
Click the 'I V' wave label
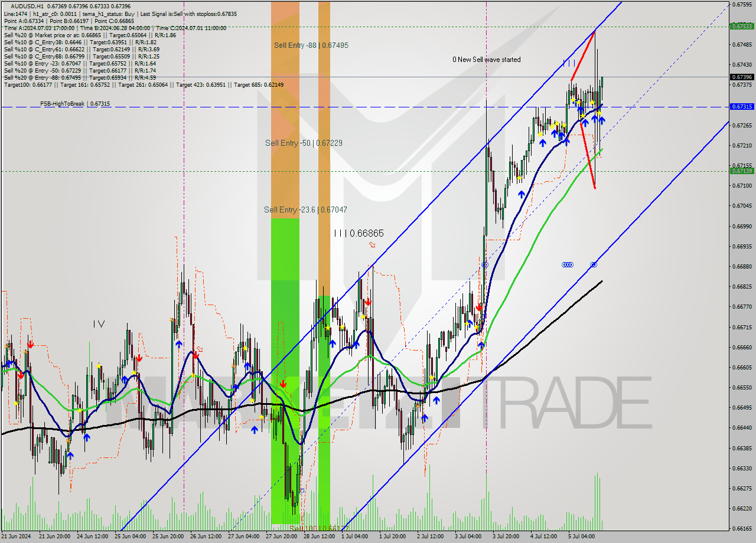point(99,323)
